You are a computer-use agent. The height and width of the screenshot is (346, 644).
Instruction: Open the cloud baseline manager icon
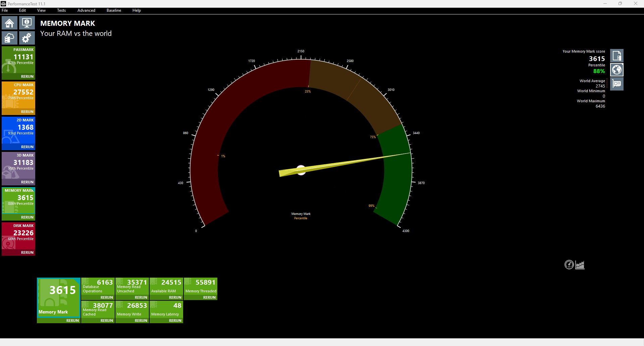click(x=9, y=38)
